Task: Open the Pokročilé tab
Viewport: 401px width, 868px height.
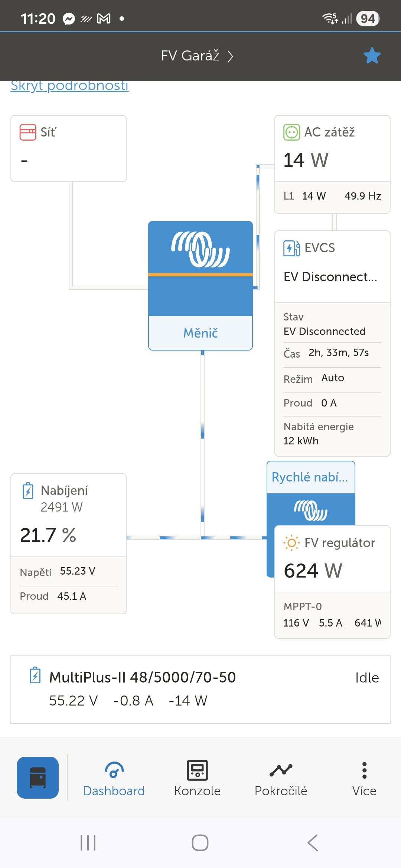Action: pos(281,778)
